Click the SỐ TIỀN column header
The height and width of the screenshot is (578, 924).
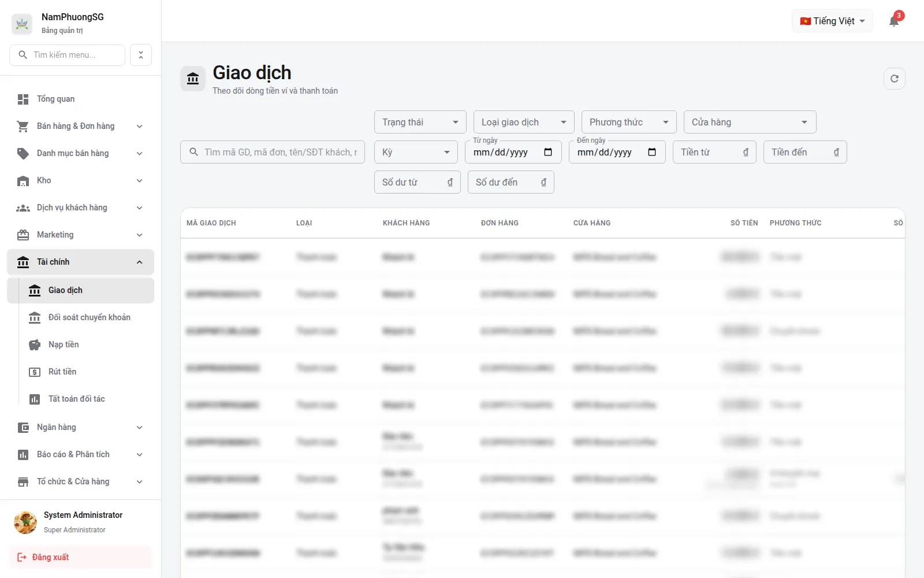[744, 223]
